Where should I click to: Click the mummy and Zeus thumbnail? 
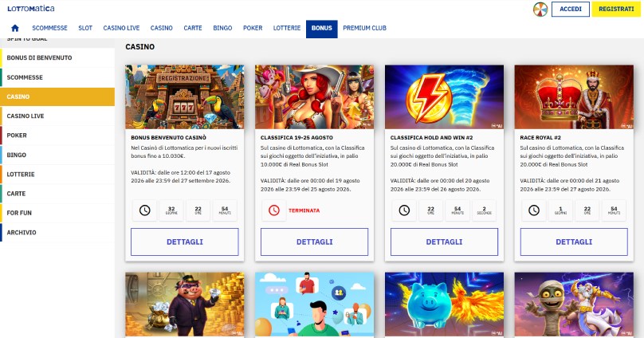click(x=574, y=305)
